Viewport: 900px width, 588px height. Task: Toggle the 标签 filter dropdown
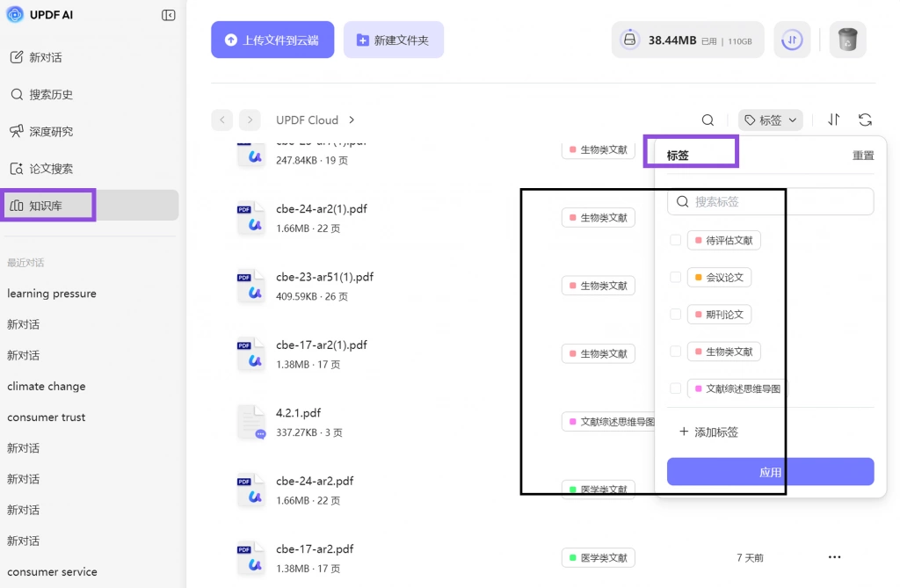770,120
